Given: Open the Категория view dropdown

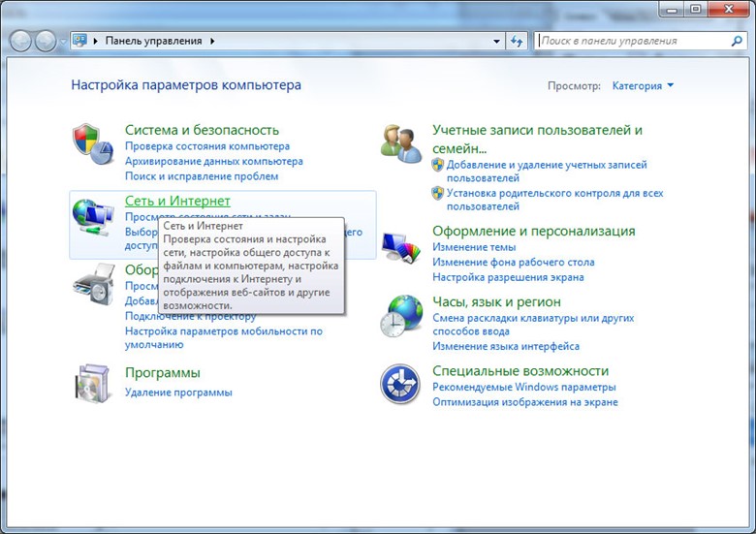Looking at the screenshot, I should tap(643, 86).
